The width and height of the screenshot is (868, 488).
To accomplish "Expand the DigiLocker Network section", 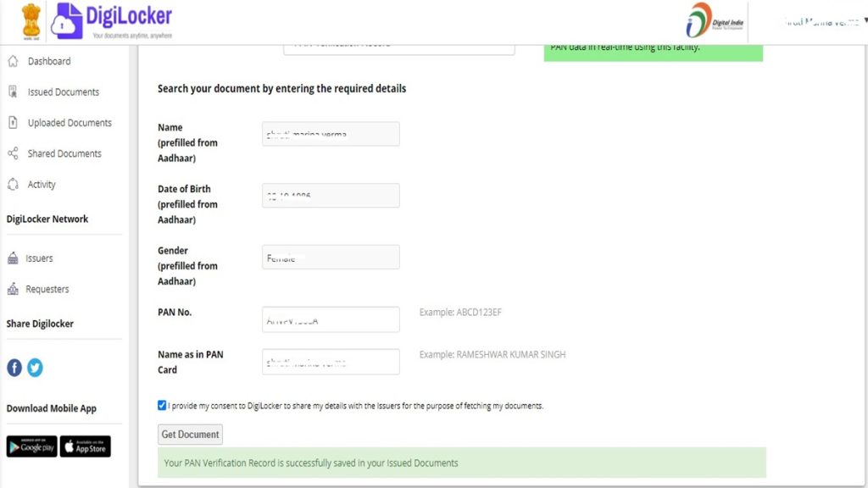I will [x=47, y=219].
